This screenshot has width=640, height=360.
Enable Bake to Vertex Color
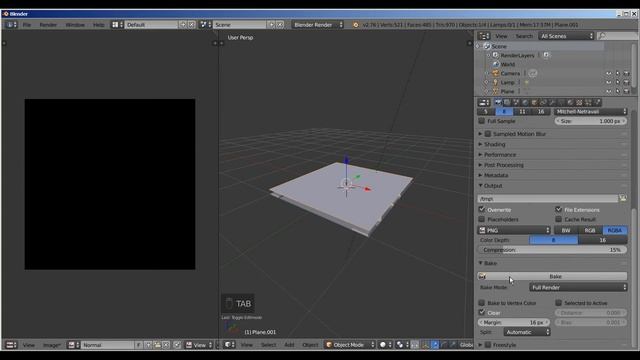(x=482, y=303)
